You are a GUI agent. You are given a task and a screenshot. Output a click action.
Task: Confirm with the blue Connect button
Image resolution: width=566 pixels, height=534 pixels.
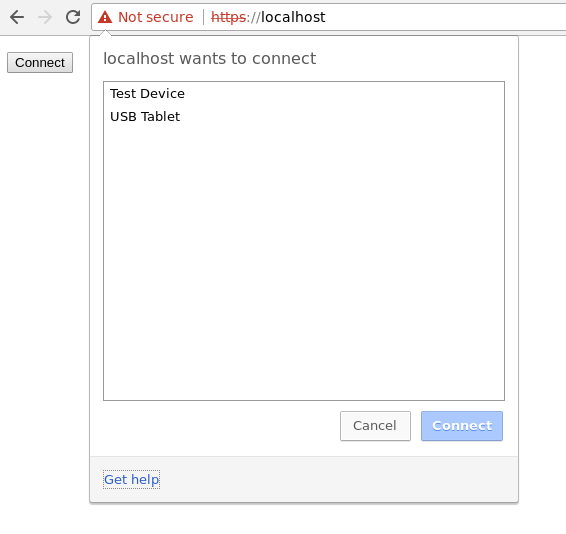point(462,426)
